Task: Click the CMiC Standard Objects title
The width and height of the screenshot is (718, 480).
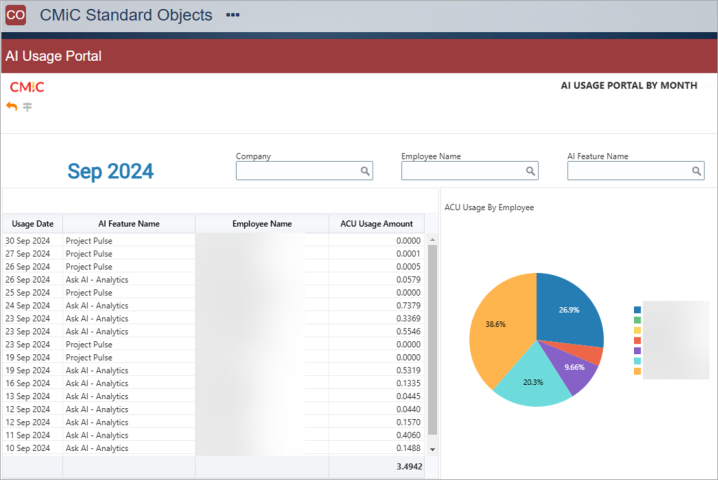Action: click(x=126, y=15)
